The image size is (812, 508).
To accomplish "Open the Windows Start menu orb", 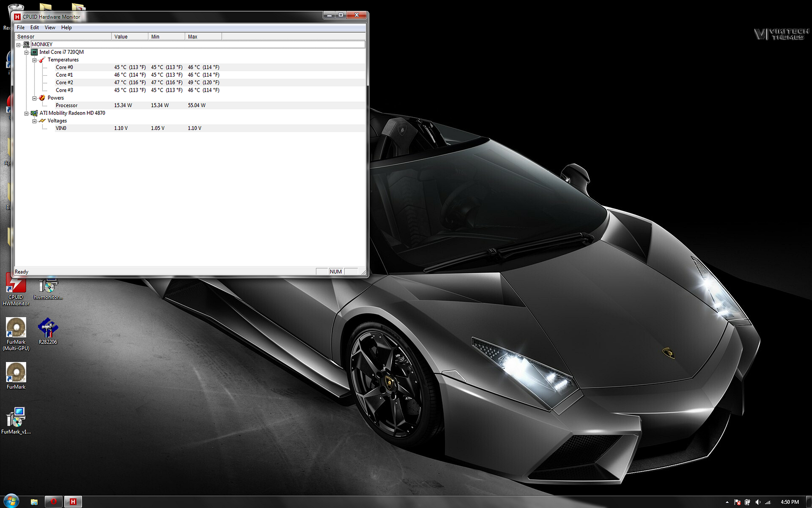I will (10, 501).
